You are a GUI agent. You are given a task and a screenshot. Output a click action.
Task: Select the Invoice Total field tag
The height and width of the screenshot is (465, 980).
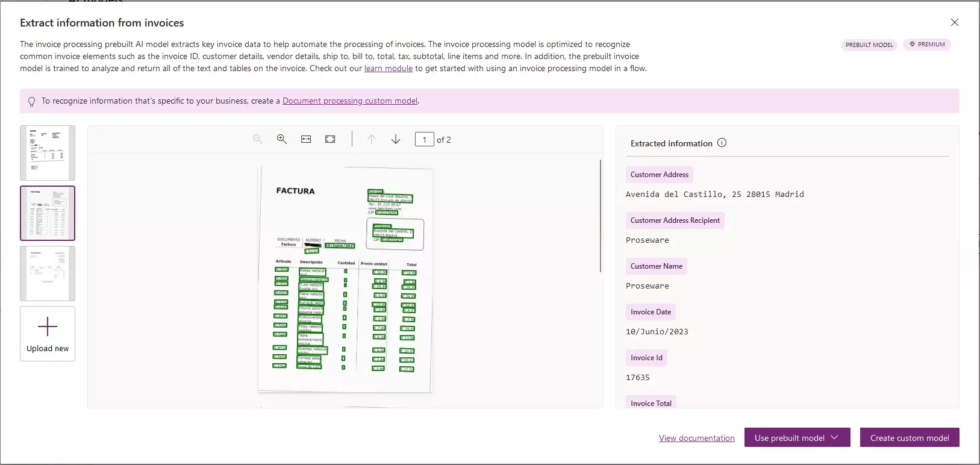click(x=651, y=402)
